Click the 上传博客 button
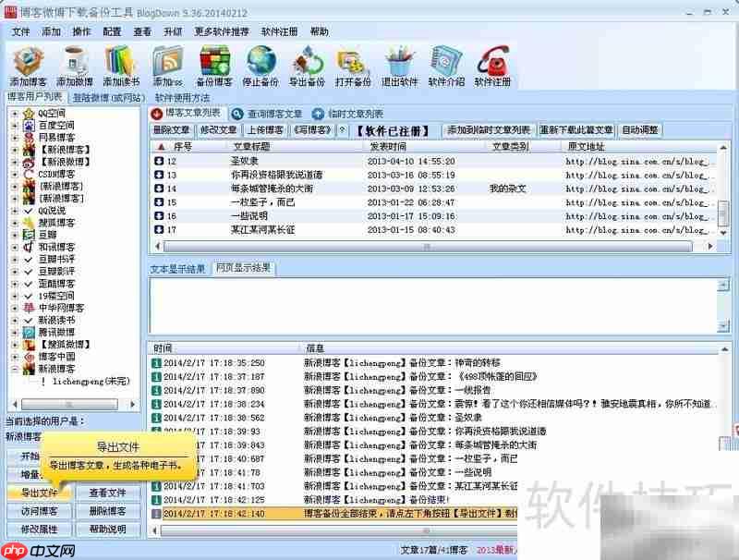The image size is (739, 560). [265, 130]
